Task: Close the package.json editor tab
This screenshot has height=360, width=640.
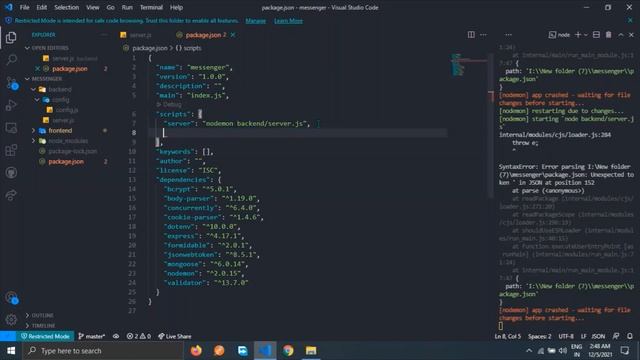Action: tap(233, 35)
